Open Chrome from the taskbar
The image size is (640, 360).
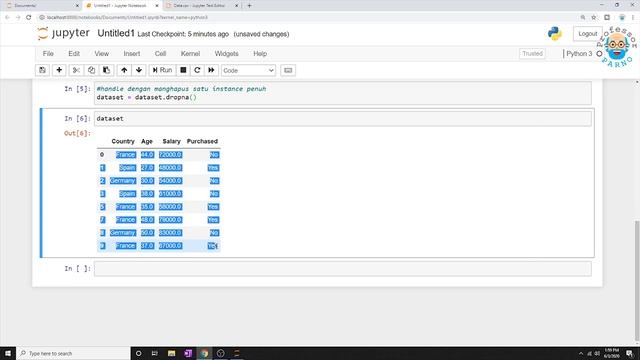(x=204, y=353)
